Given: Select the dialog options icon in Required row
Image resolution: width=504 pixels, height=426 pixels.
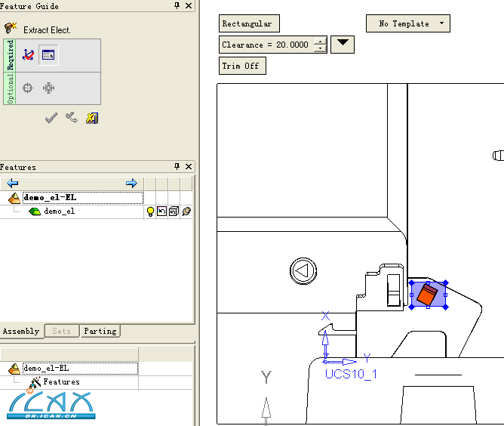Looking at the screenshot, I should (x=48, y=55).
